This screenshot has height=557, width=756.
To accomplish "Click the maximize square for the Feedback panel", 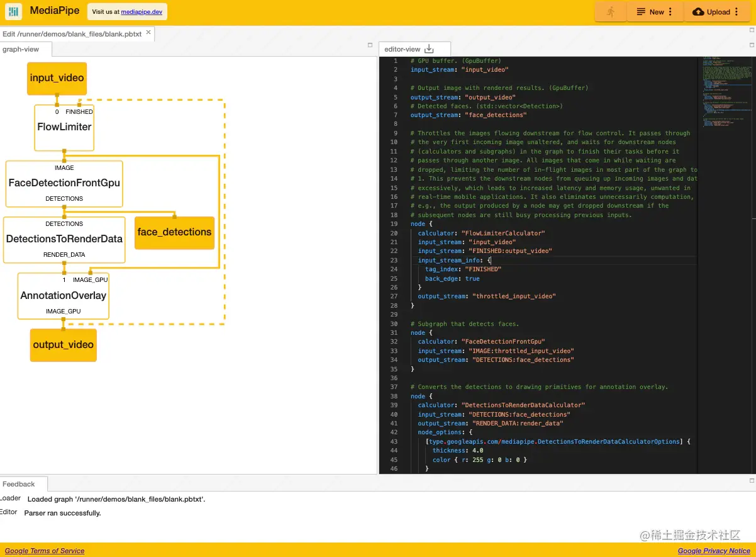I will coord(752,480).
